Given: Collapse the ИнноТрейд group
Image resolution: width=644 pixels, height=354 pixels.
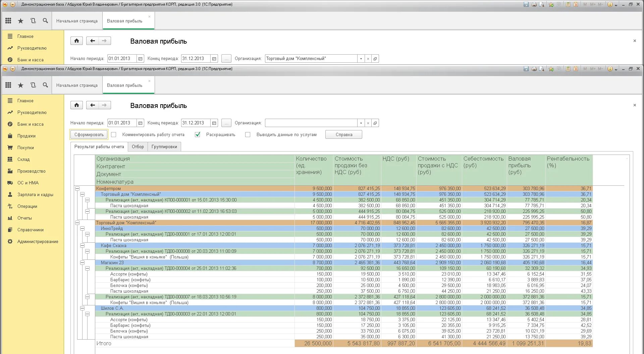Looking at the screenshot, I should (82, 229).
